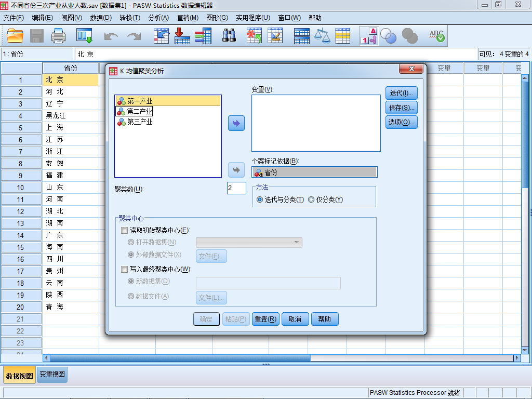Click the vertical scrollbar down arrow
Viewport: 532px width, 399px height.
(525, 351)
